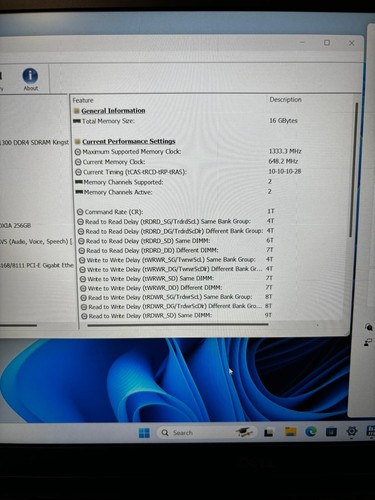Click the horizontal scrollbar under the device tree

(x=18, y=325)
